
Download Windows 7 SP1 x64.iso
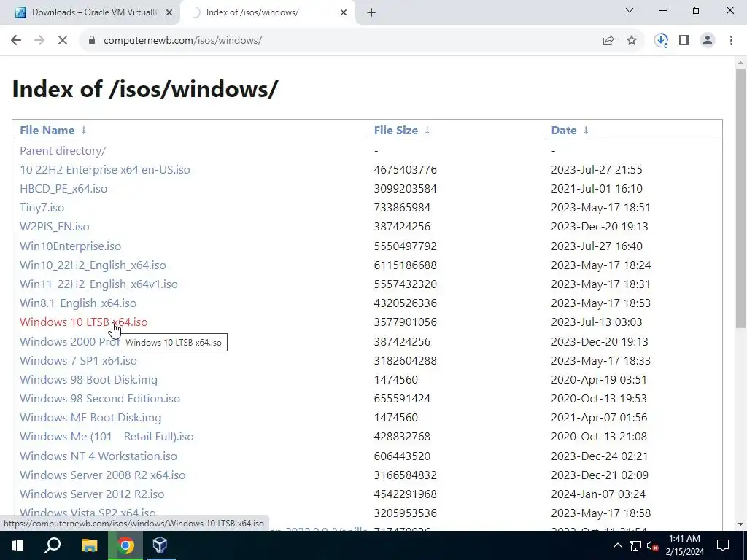coord(78,360)
